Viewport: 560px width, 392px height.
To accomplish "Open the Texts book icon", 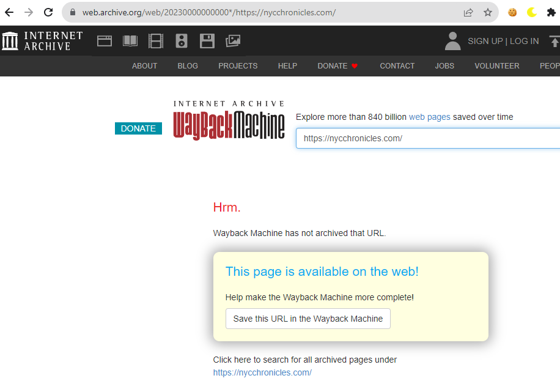I will pyautogui.click(x=130, y=41).
